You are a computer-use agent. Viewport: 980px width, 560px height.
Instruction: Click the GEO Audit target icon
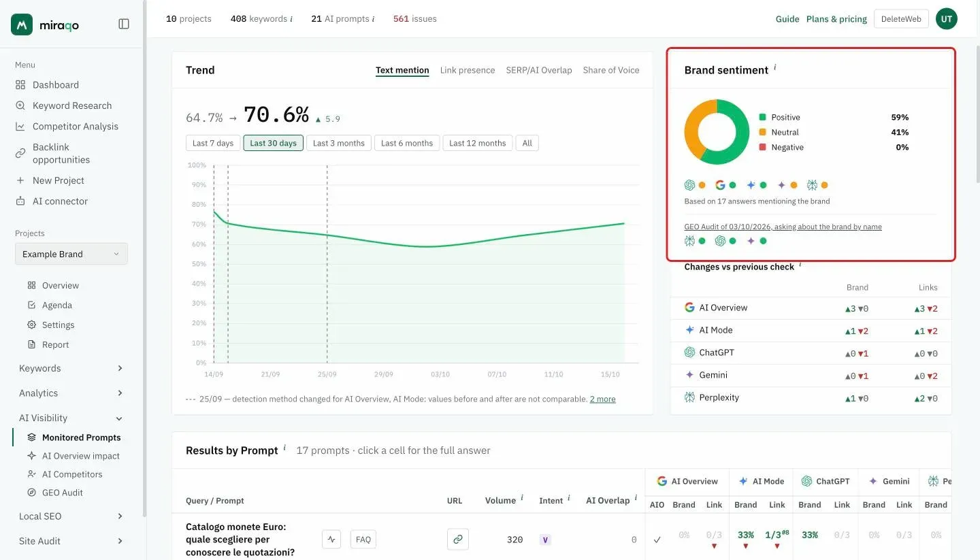point(31,493)
